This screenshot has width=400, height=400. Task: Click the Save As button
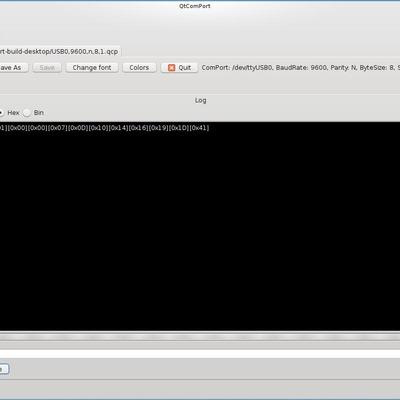point(13,68)
